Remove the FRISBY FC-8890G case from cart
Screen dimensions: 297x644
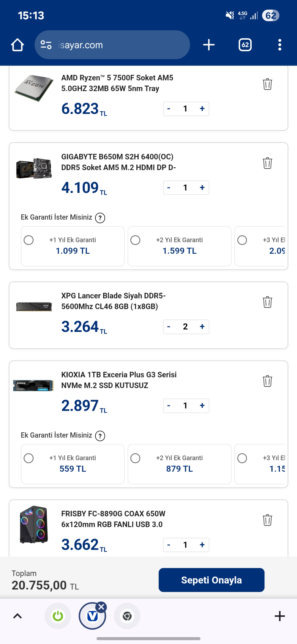(267, 520)
